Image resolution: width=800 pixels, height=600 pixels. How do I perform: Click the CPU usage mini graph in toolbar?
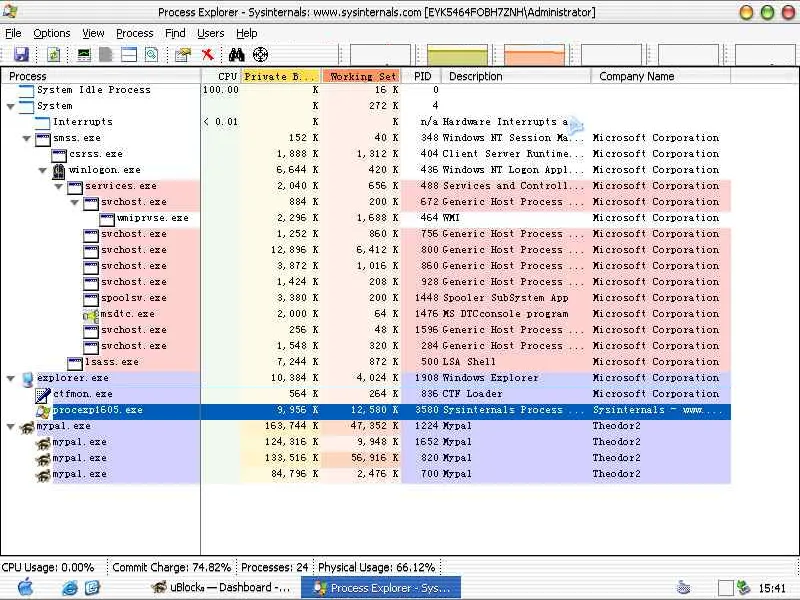click(380, 54)
